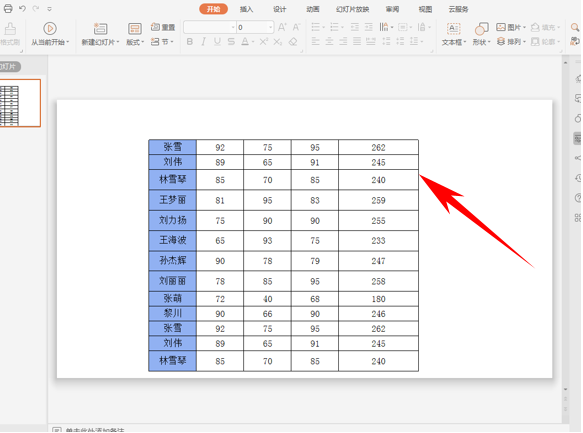Click the clear formatting eraser icon
This screenshot has height=433, width=583.
(x=293, y=42)
